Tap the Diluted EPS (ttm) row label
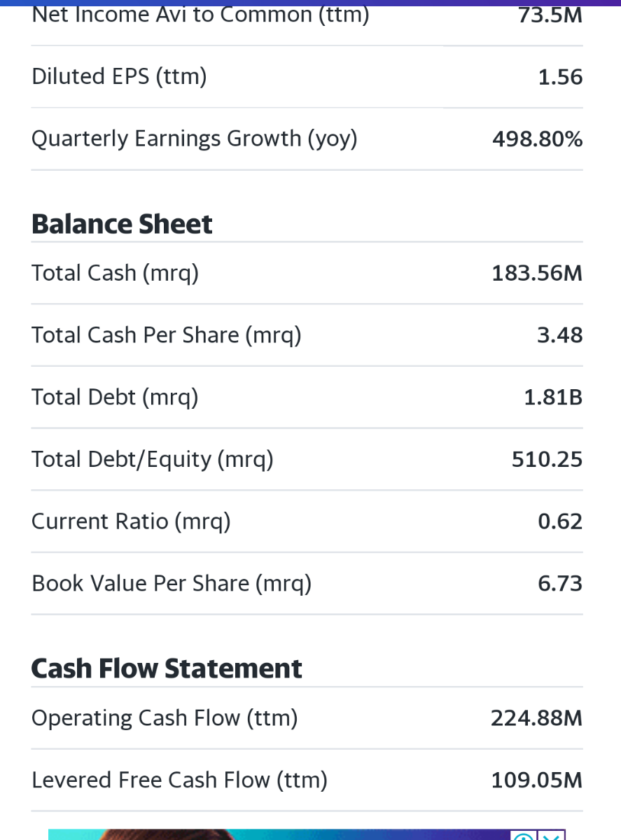621x840 pixels. pyautogui.click(x=119, y=76)
